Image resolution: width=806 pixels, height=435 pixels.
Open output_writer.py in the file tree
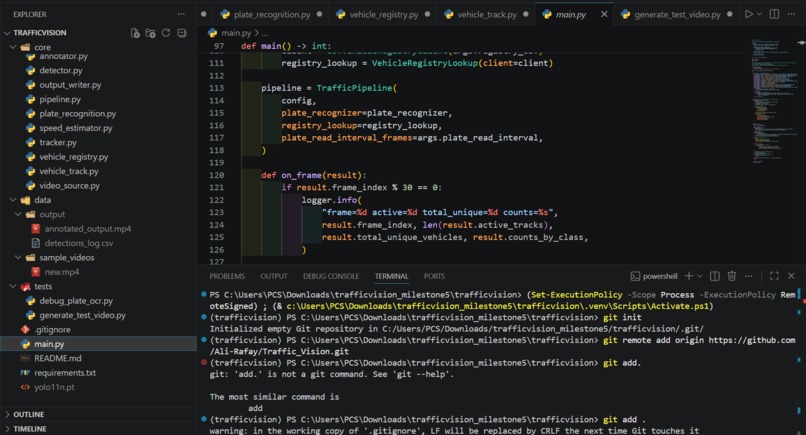[x=70, y=85]
